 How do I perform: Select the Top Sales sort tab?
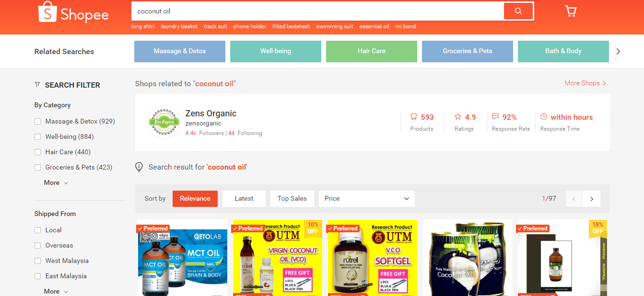pos(292,199)
